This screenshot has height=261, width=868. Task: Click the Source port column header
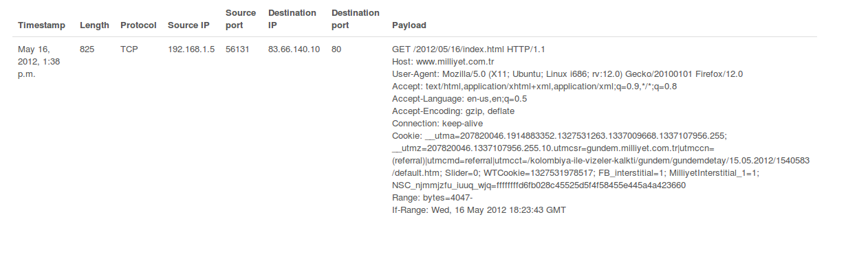coord(241,19)
